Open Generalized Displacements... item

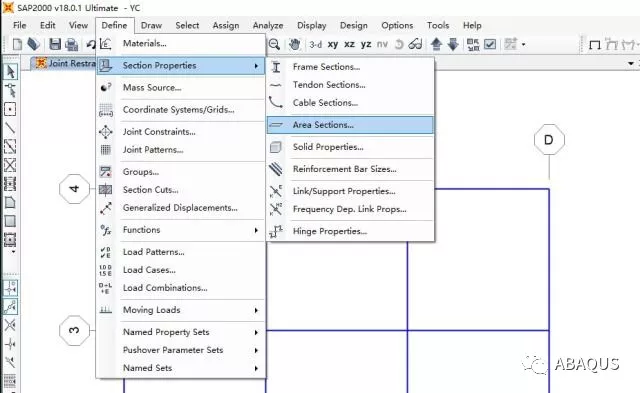point(181,208)
